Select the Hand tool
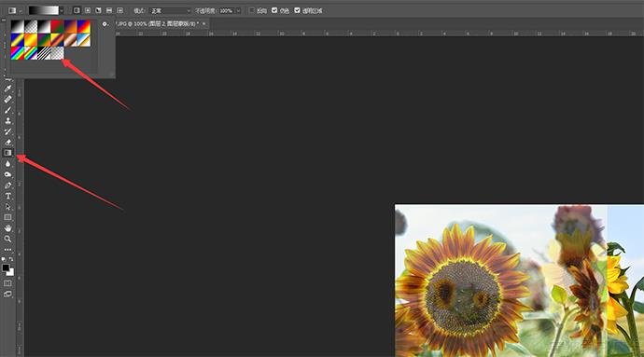Image resolution: width=644 pixels, height=357 pixels. point(7,227)
